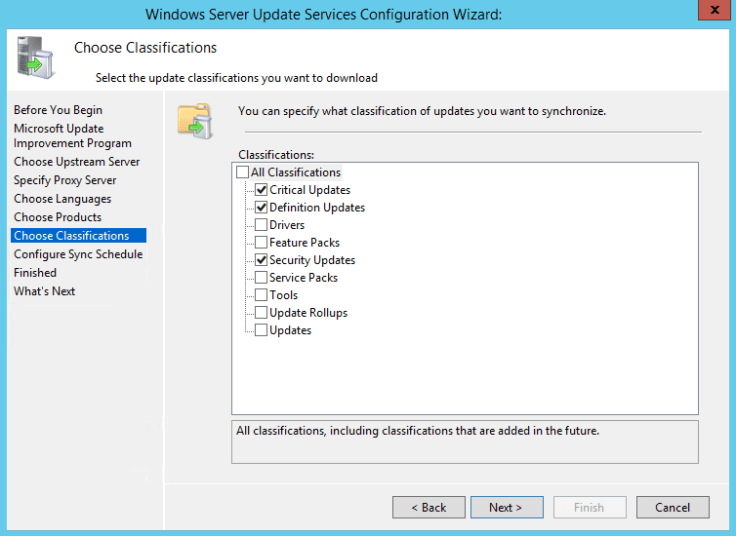The height and width of the screenshot is (536, 736).
Task: Click the server icon in wizard header
Action: 34,59
